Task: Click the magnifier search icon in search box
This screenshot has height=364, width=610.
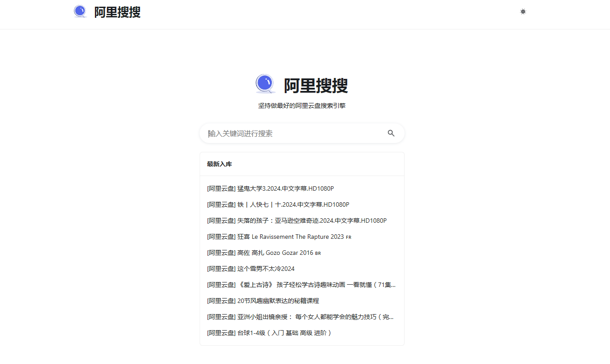Action: [x=391, y=133]
